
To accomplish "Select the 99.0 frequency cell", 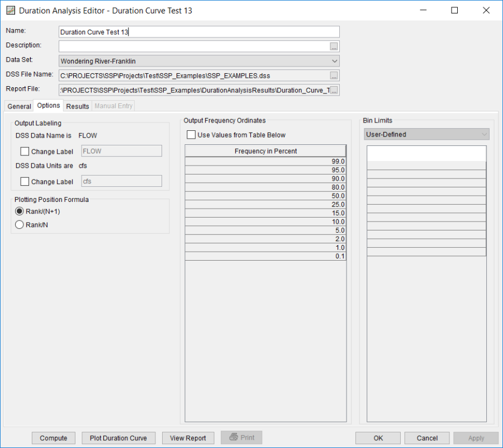I will pyautogui.click(x=265, y=162).
